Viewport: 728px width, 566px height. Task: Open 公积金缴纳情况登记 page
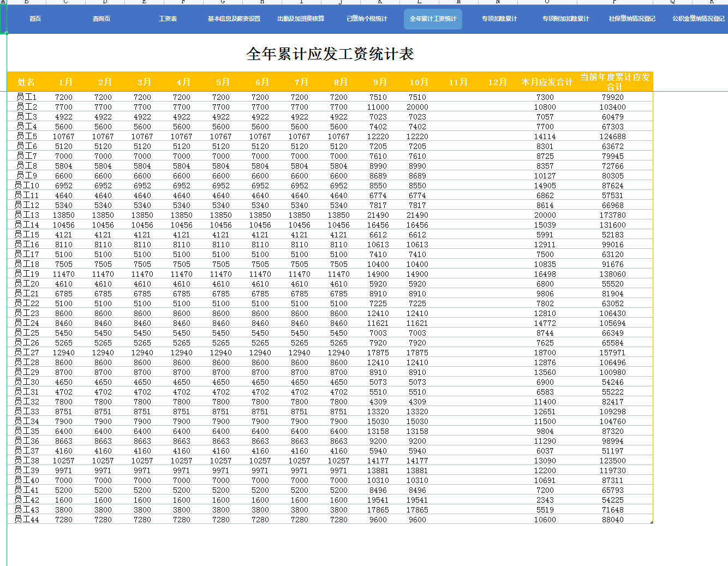[x=697, y=19]
